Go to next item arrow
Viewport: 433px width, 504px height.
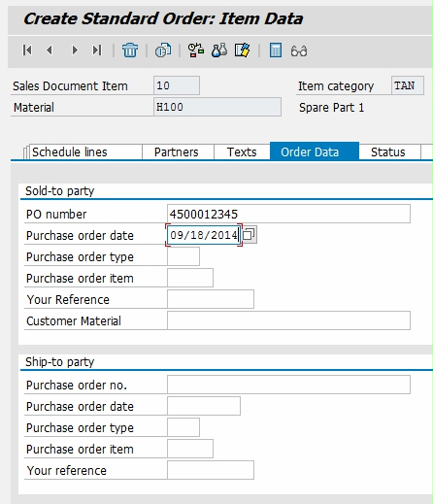[x=75, y=50]
